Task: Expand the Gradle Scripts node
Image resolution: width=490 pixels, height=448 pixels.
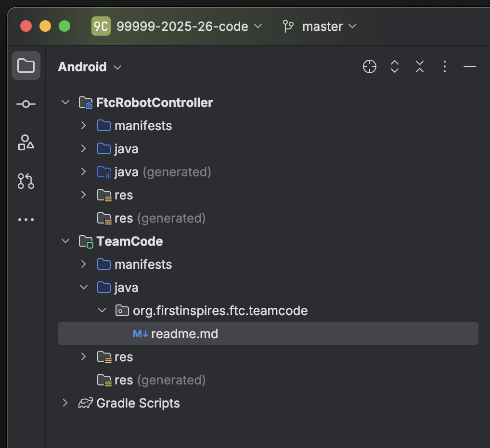Action: tap(65, 403)
